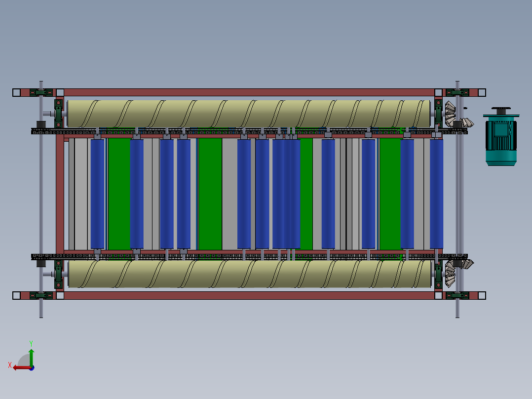Viewport: 532px width, 399px height.
Task: Click the upper spiral-grooved roller
Action: [x=249, y=114]
